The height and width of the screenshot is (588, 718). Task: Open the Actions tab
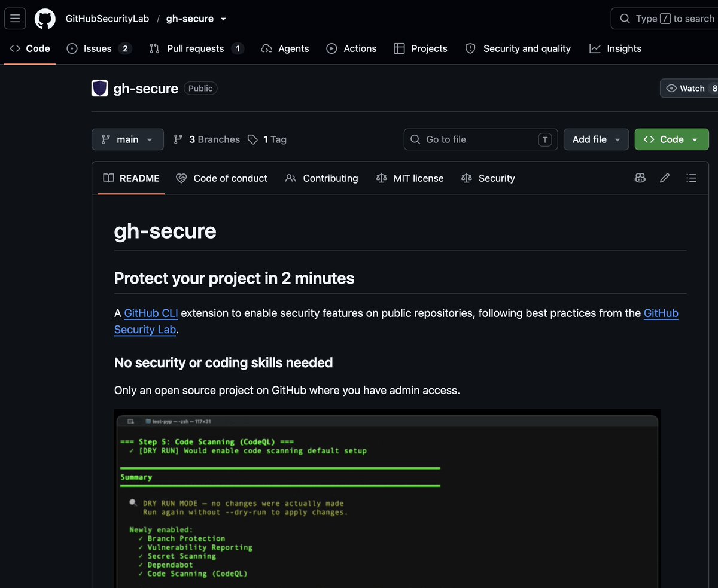[x=351, y=48]
